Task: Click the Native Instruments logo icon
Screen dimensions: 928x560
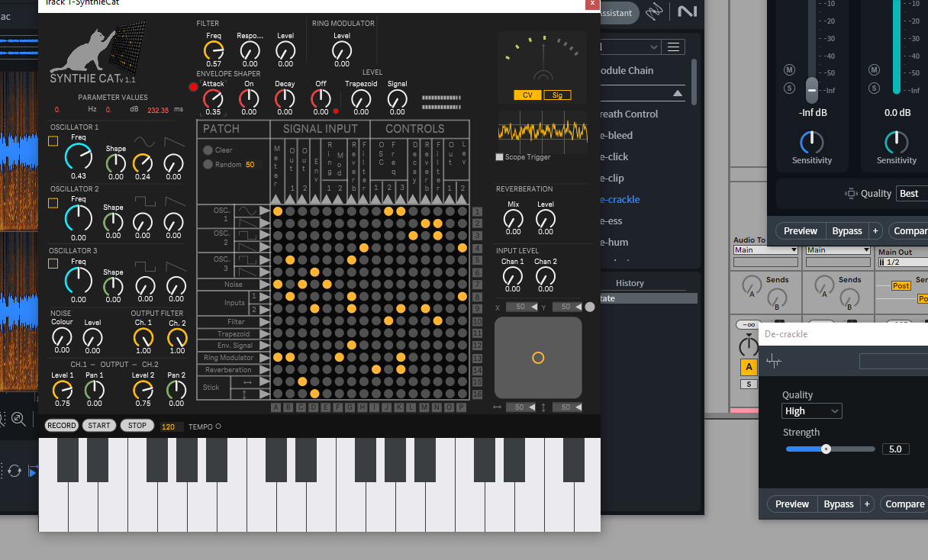Action: (x=687, y=11)
